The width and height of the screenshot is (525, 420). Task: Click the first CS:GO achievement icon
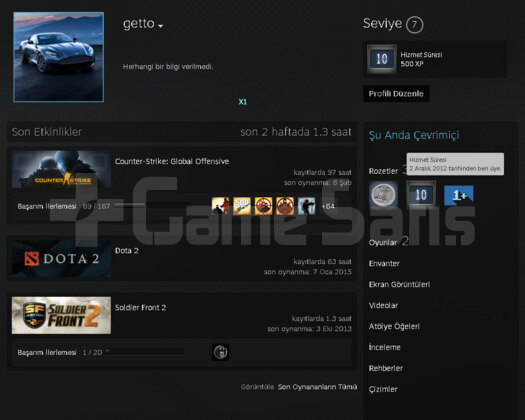point(221,206)
